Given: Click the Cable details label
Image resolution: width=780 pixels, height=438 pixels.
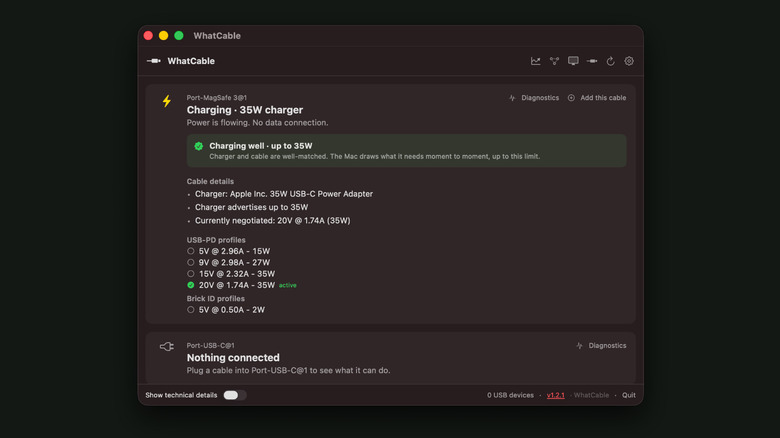Looking at the screenshot, I should 210,182.
